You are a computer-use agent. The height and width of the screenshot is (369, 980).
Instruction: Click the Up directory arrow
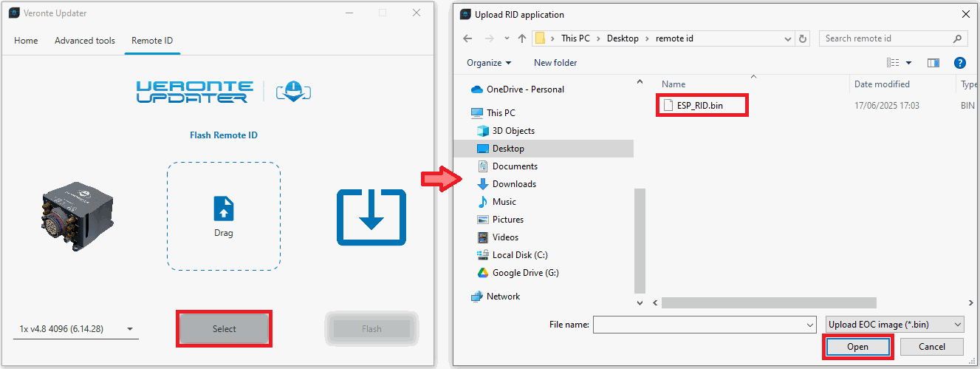(x=522, y=38)
